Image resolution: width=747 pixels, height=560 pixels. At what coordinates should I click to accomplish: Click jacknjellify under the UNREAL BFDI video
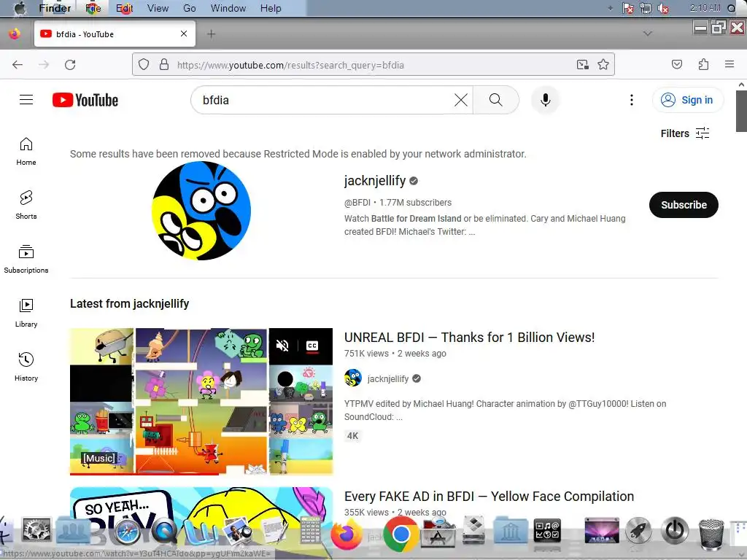pyautogui.click(x=388, y=378)
